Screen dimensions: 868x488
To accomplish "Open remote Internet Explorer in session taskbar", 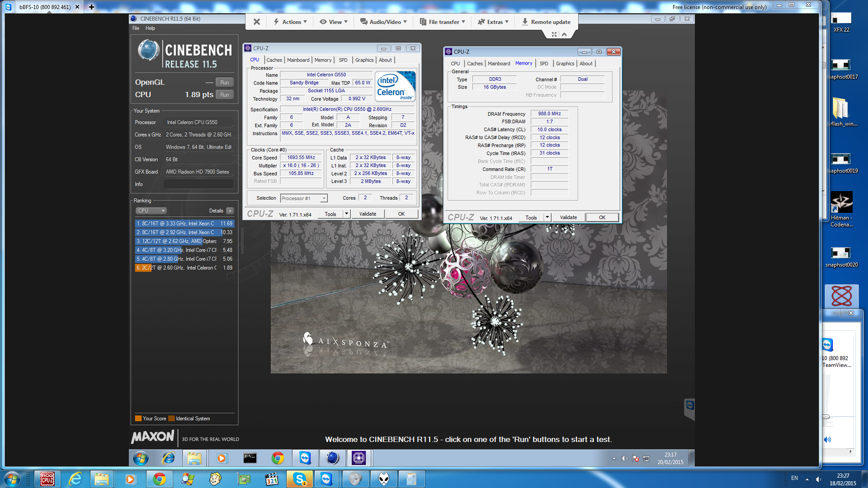I will [168, 458].
